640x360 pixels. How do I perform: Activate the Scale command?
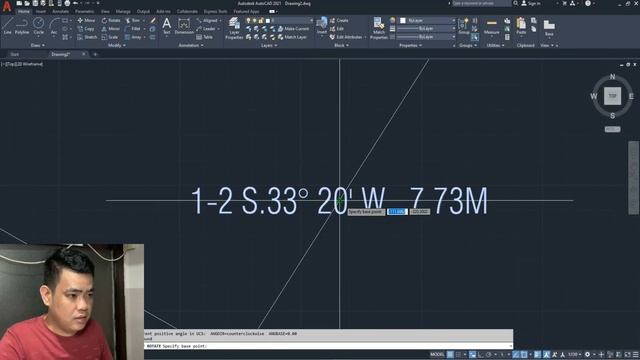coord(110,37)
